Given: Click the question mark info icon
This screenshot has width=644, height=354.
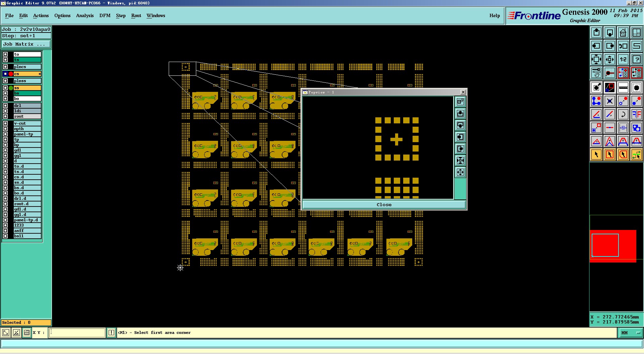Looking at the screenshot, I should click(637, 59).
